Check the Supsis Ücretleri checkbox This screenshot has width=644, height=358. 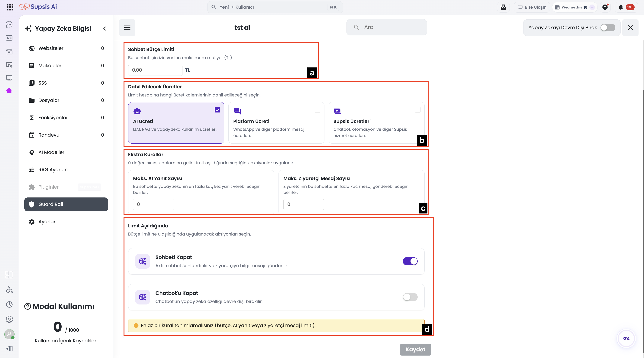pyautogui.click(x=417, y=110)
